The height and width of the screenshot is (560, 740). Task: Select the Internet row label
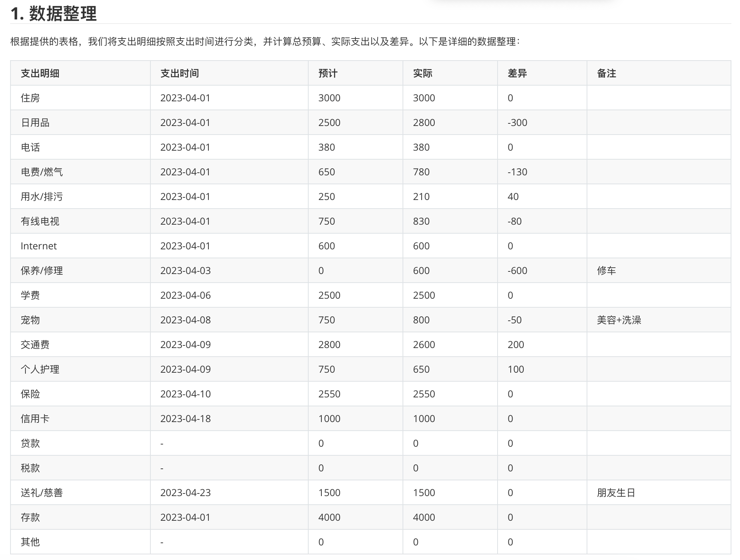(39, 246)
